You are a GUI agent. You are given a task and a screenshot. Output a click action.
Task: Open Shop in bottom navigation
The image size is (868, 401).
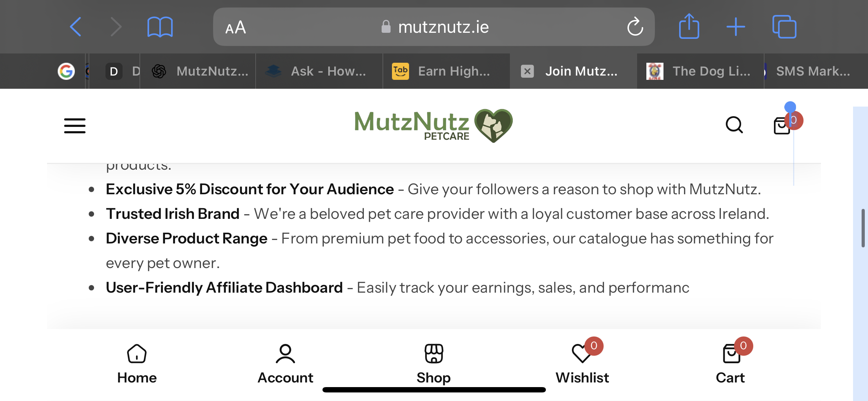click(x=434, y=364)
